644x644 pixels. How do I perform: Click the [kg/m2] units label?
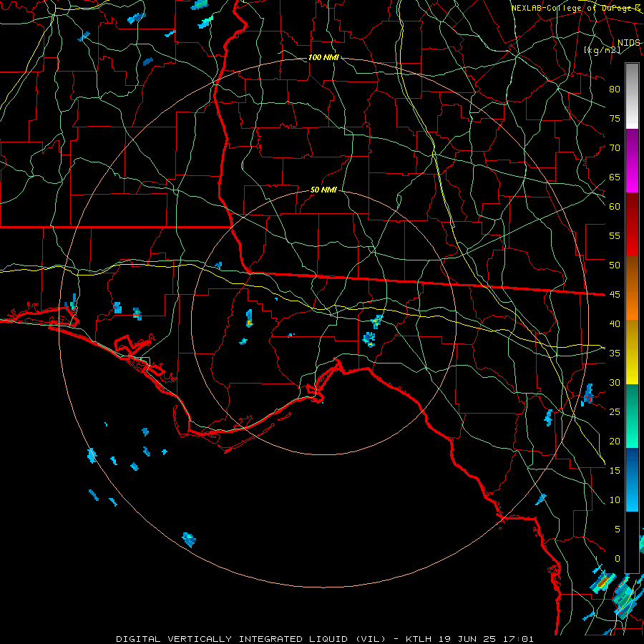click(602, 50)
